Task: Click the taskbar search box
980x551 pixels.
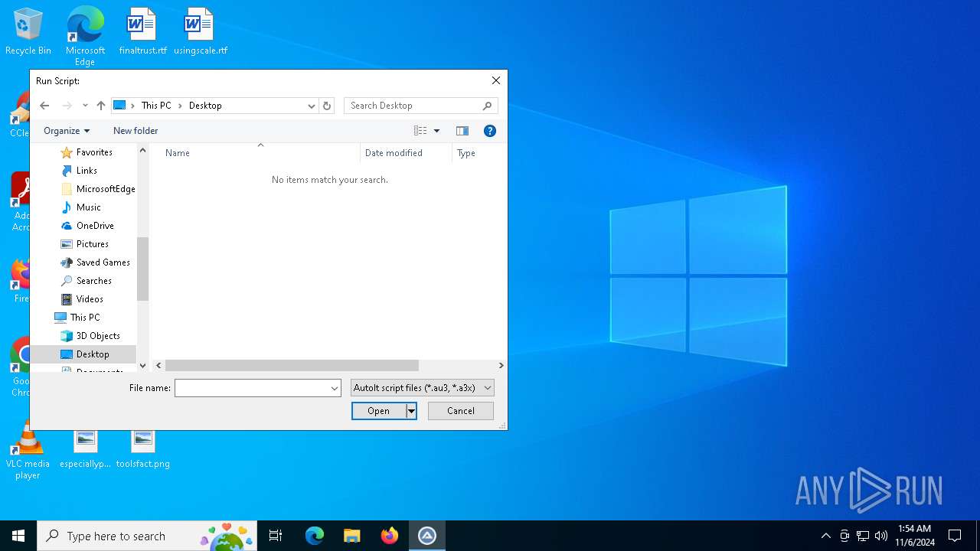Action: (147, 536)
